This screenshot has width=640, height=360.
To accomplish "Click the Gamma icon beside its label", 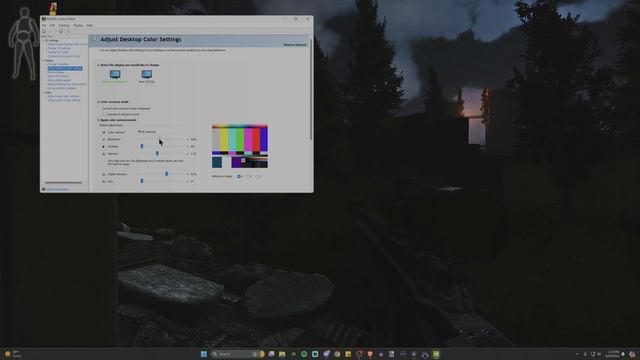I will (x=104, y=154).
